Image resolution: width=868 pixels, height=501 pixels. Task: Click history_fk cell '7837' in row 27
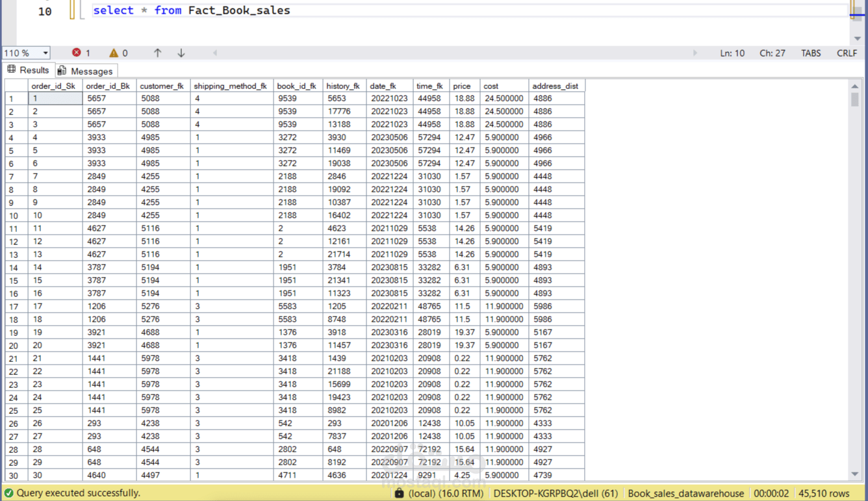pyautogui.click(x=344, y=437)
